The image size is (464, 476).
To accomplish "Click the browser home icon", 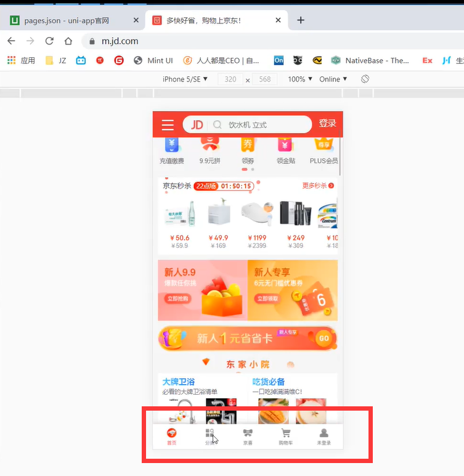I will coord(68,41).
